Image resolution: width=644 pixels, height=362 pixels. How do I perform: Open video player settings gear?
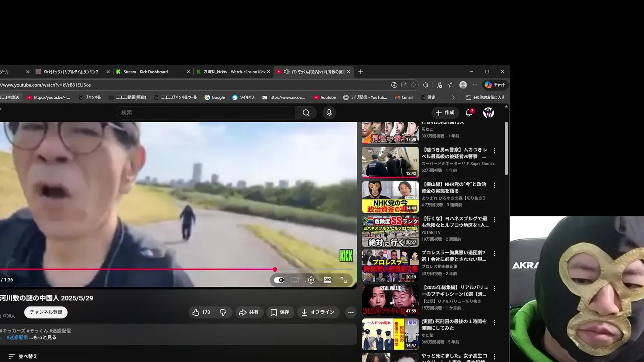point(311,280)
